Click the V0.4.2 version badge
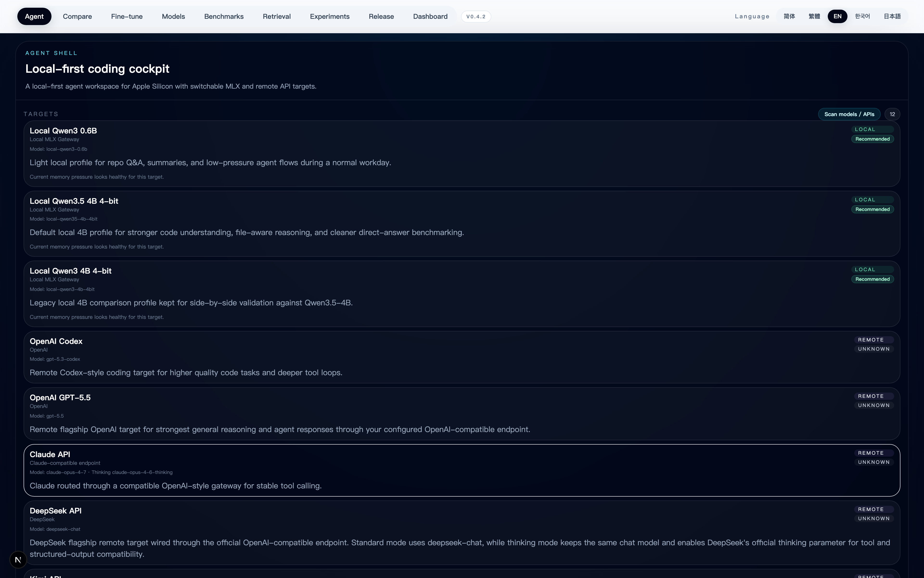This screenshot has width=924, height=578. 476,16
